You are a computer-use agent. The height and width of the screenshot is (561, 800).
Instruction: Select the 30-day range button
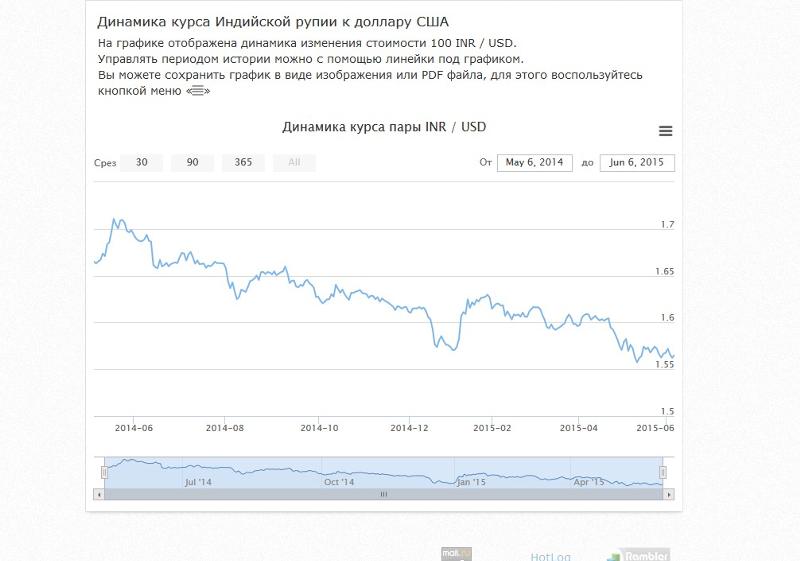click(142, 163)
